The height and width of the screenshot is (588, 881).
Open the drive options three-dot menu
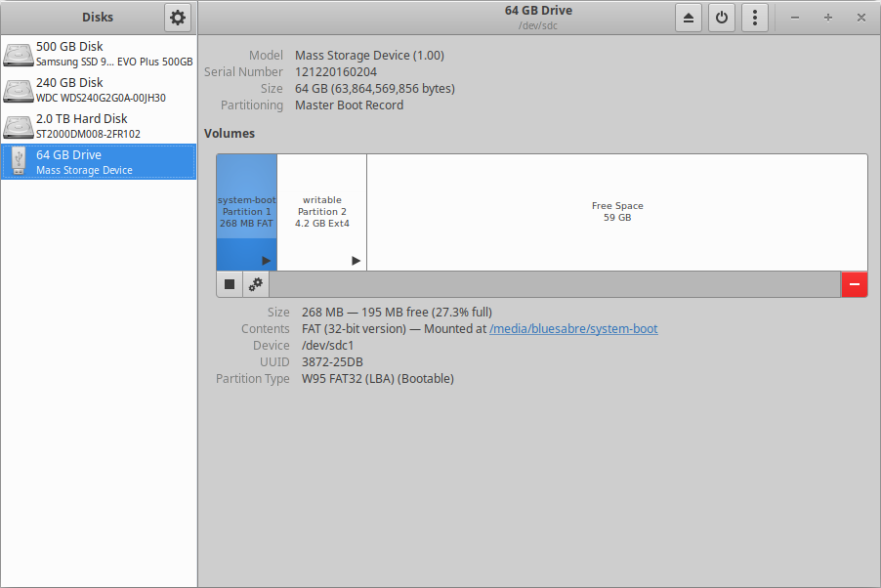click(755, 17)
